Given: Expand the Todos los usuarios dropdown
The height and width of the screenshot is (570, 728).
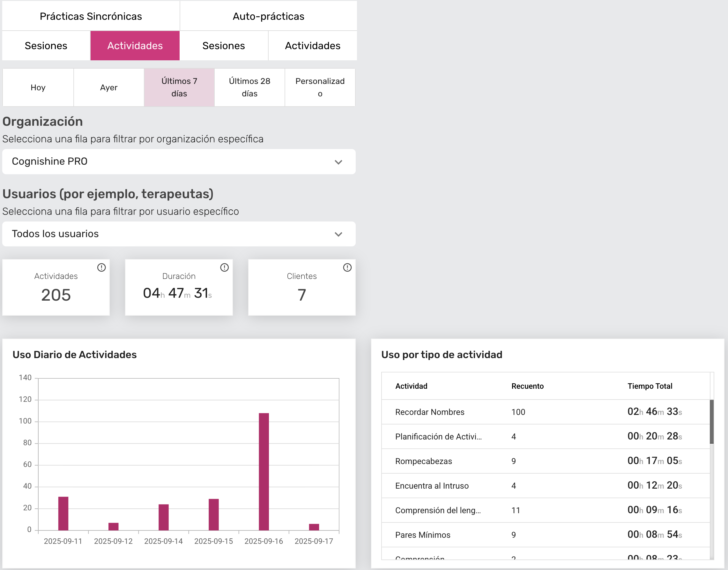Looking at the screenshot, I should (179, 234).
